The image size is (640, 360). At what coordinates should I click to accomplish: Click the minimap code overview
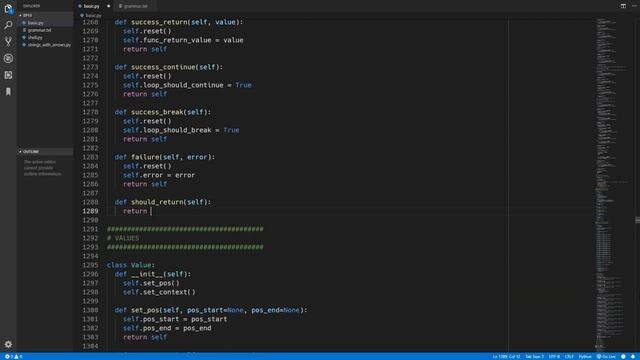[614, 184]
